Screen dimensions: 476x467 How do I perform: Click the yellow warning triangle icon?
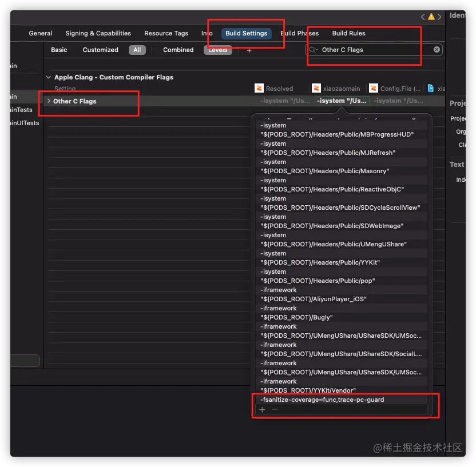tap(431, 17)
